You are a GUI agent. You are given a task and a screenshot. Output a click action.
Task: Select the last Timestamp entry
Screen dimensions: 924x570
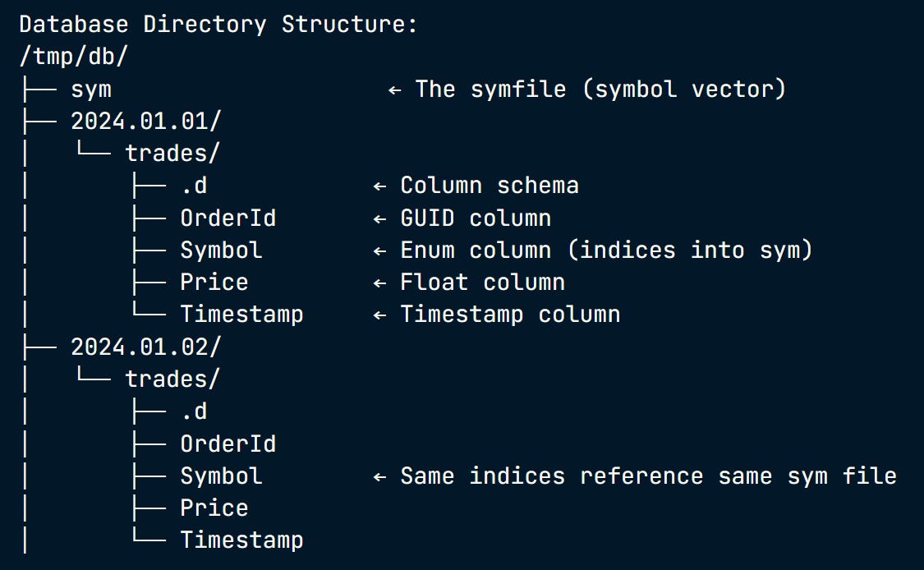(241, 540)
